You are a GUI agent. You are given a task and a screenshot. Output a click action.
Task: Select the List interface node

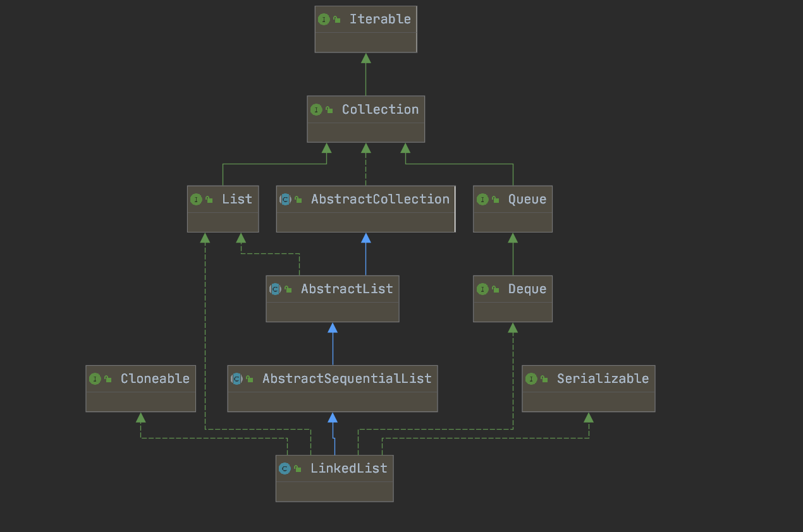223,209
